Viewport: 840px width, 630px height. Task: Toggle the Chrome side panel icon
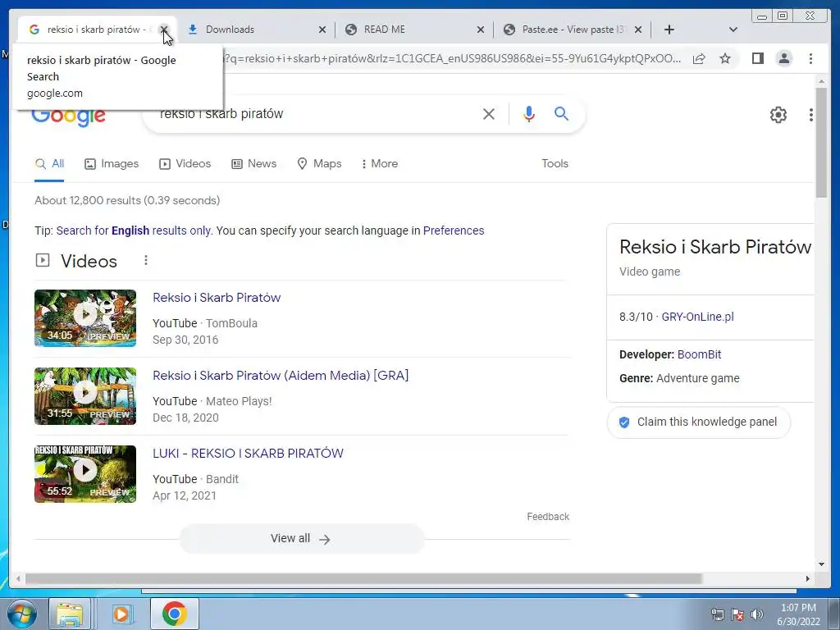[757, 58]
